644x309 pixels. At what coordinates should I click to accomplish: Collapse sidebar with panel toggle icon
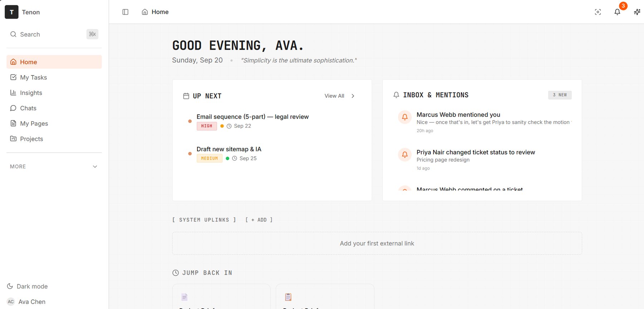[x=125, y=12]
